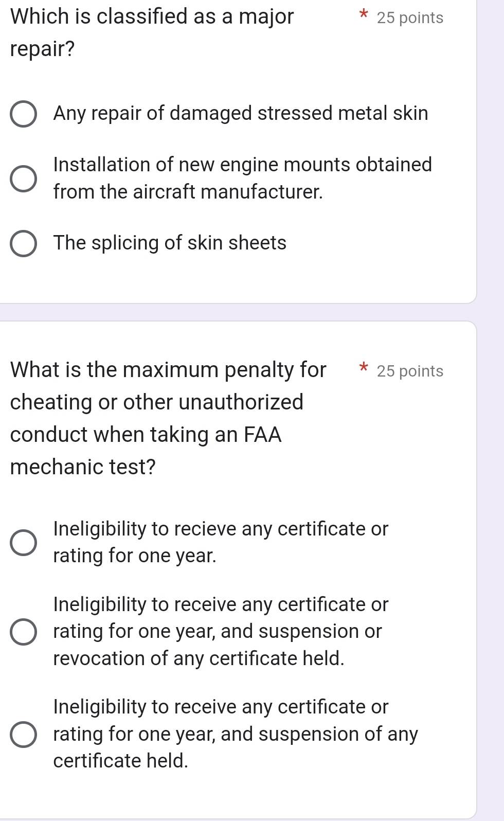The image size is (504, 821).
Task: Click the radio circle beside the skin sheets option
Action: 23,243
